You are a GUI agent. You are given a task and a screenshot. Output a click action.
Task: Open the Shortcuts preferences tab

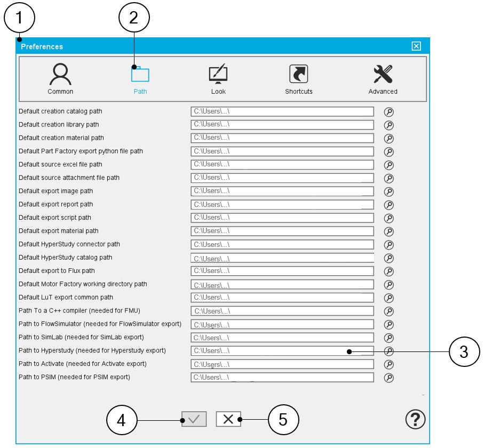tap(298, 79)
